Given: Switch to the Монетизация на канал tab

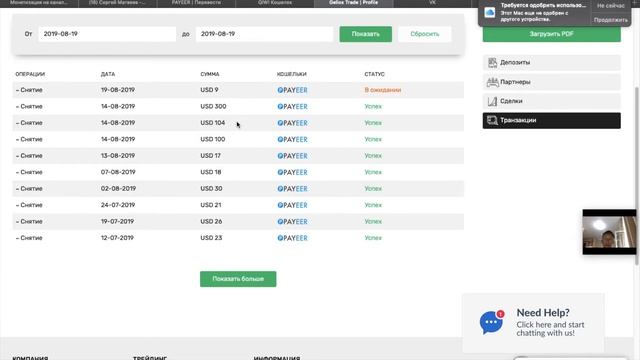Looking at the screenshot, I should pos(39,3).
